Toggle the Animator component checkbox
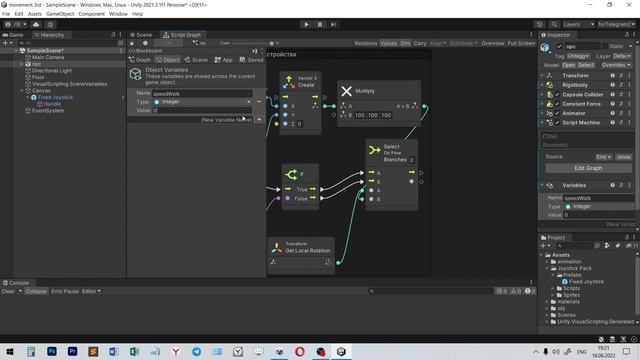The width and height of the screenshot is (640, 360). tap(557, 113)
